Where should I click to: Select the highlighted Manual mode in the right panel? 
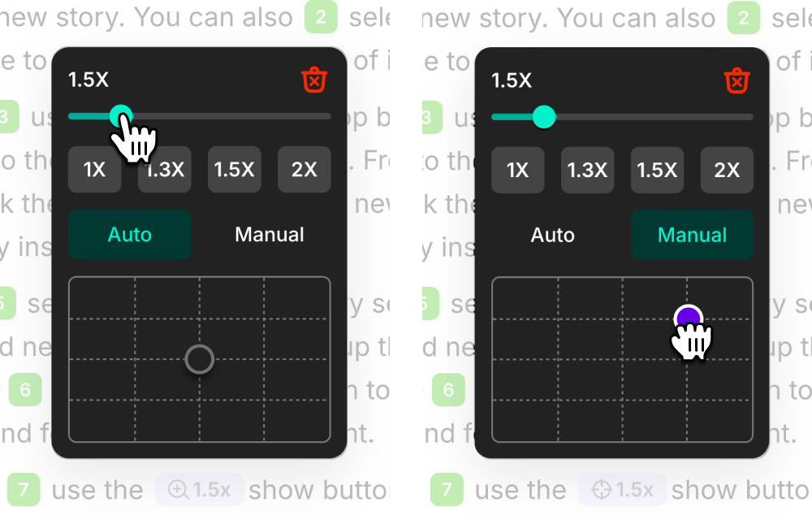click(692, 235)
